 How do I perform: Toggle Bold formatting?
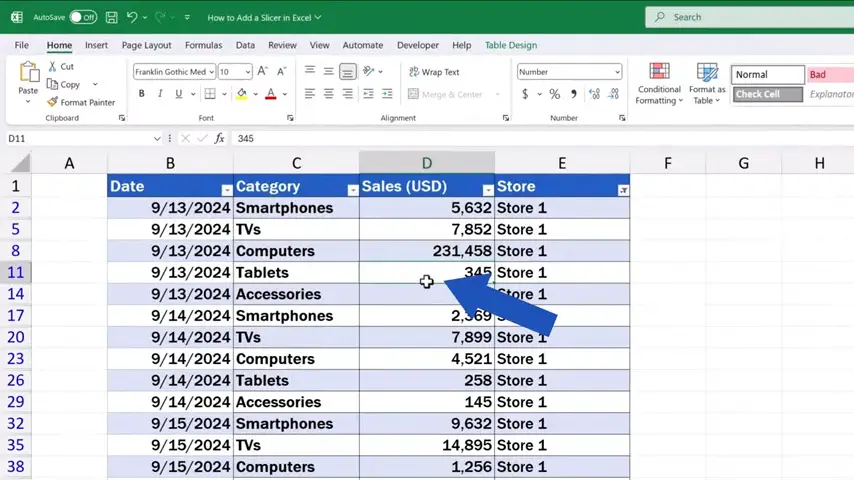[141, 94]
